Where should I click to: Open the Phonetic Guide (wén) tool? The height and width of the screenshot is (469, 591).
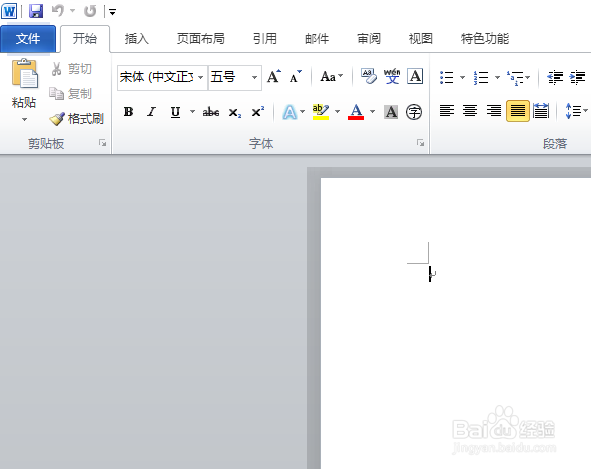392,77
